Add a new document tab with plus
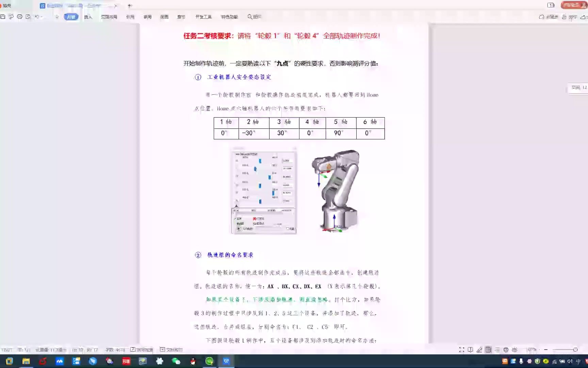 coord(129,5)
